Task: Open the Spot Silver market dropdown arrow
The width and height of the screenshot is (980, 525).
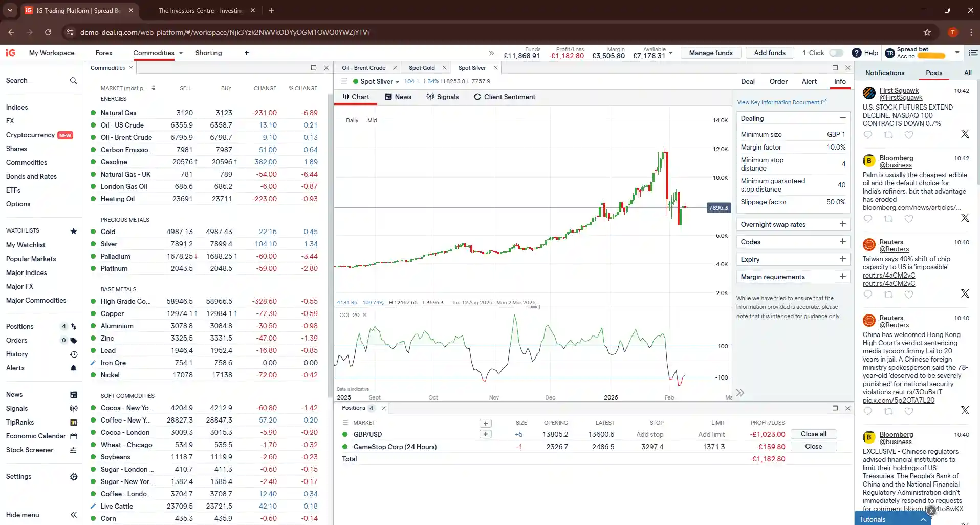Action: click(398, 81)
